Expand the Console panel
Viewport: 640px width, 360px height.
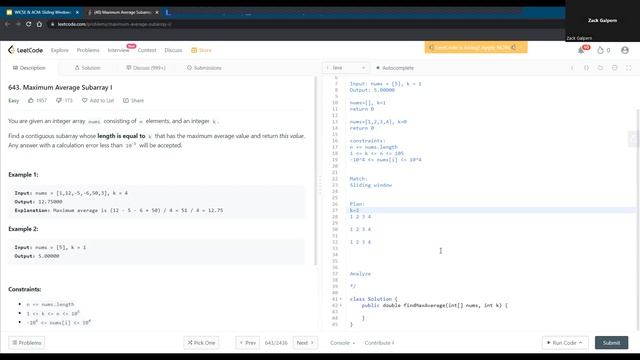click(342, 343)
